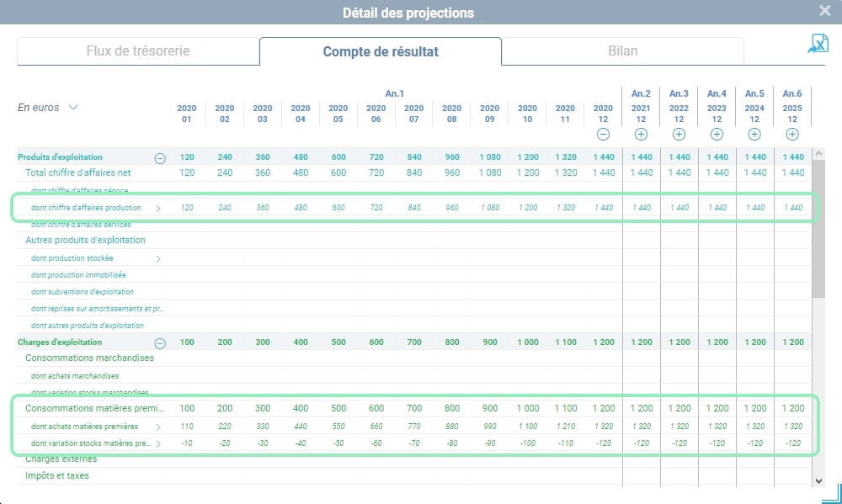Select Autres produits d'exploitation row label
Viewport: 842px width, 504px height.
(x=85, y=240)
